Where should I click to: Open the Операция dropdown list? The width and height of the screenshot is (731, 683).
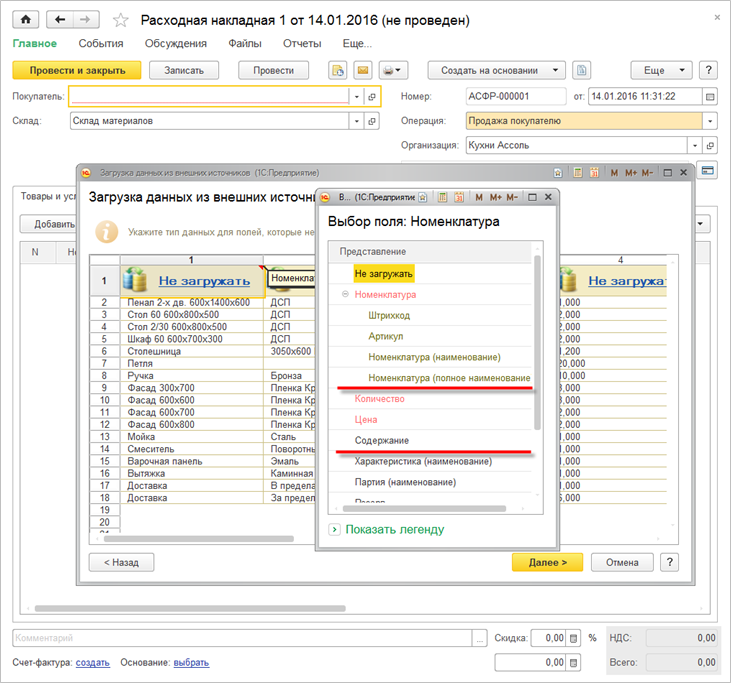[x=710, y=121]
